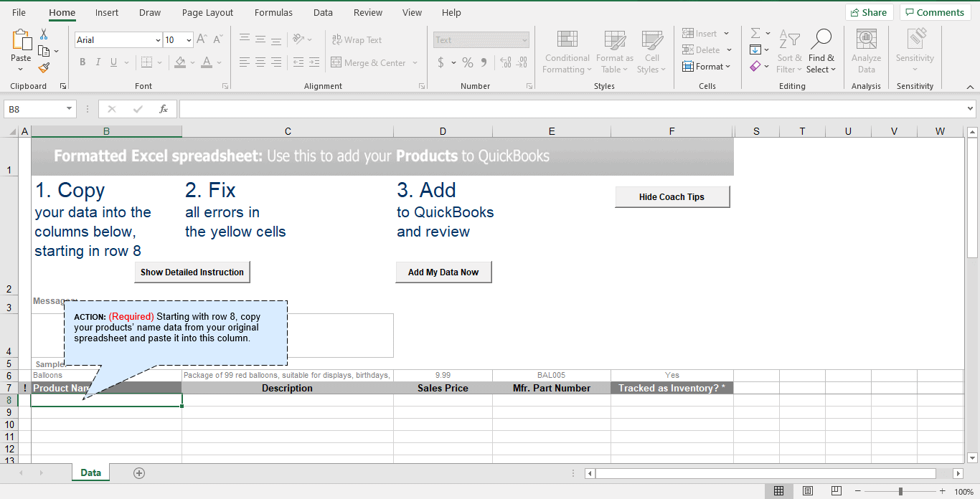
Task: Toggle Align Right
Action: click(x=276, y=62)
